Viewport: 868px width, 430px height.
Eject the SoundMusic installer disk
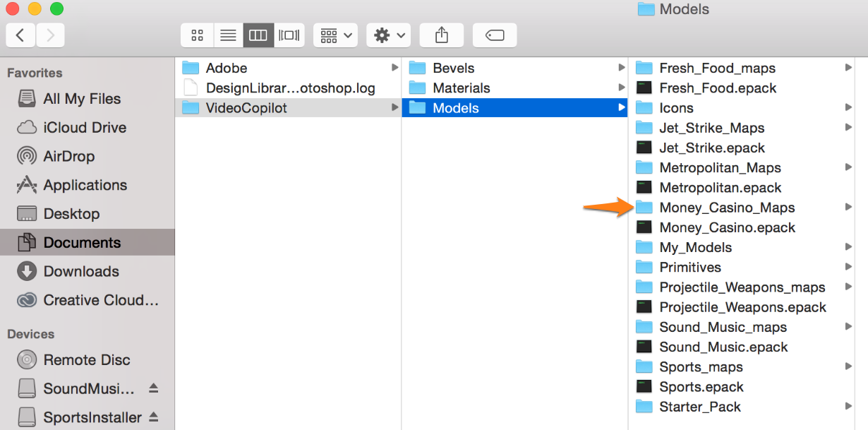(153, 389)
